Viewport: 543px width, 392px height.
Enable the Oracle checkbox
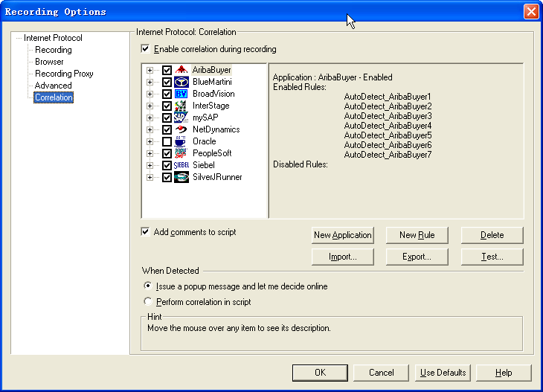click(167, 141)
